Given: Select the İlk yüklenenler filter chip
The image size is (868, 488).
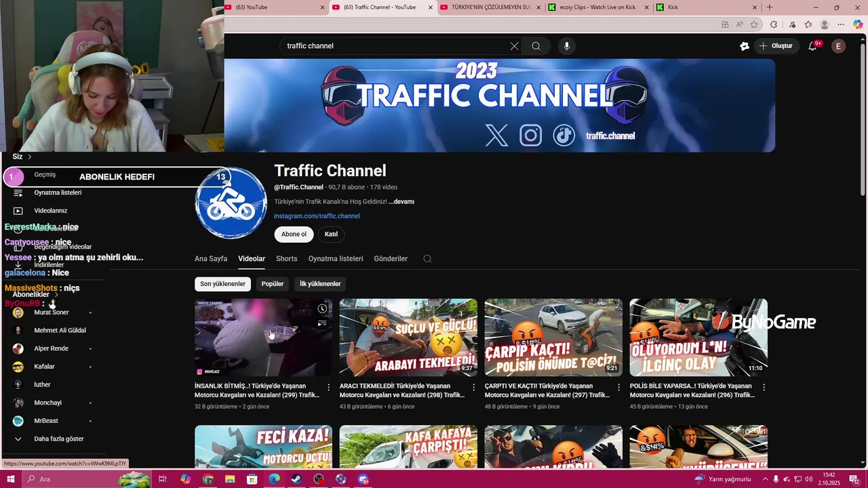Looking at the screenshot, I should (320, 284).
